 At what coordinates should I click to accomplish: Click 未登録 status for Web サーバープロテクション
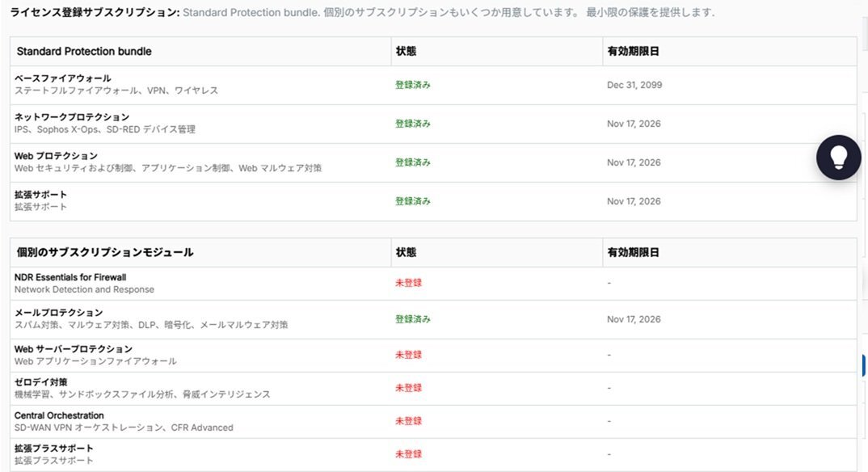click(408, 355)
